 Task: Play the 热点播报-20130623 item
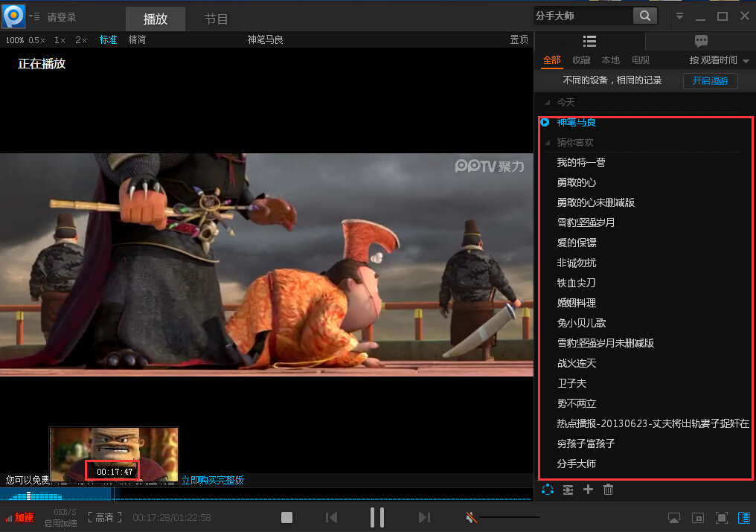[653, 423]
